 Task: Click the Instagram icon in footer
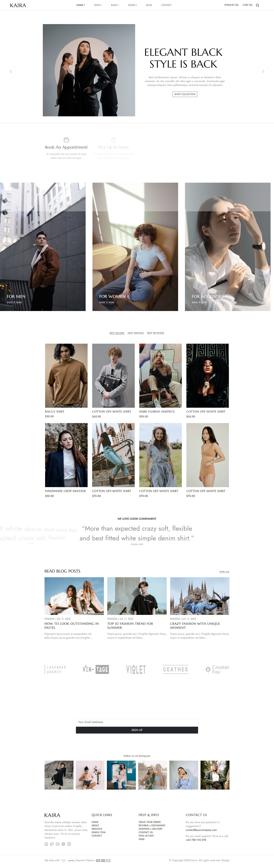(69, 844)
